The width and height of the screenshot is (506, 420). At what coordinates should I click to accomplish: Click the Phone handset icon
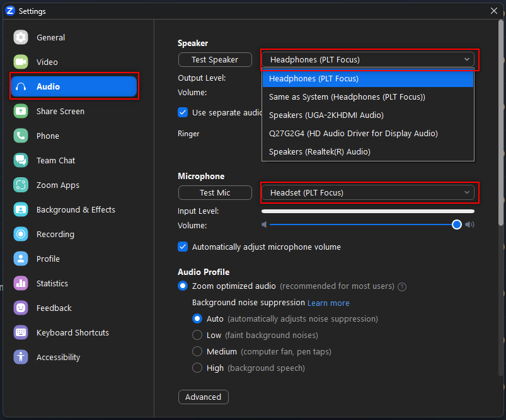(21, 136)
